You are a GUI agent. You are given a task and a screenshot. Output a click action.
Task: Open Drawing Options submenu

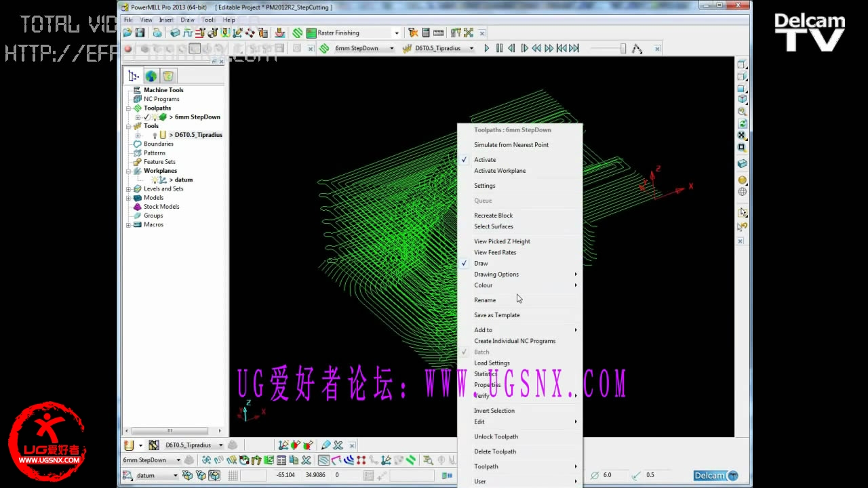click(520, 274)
